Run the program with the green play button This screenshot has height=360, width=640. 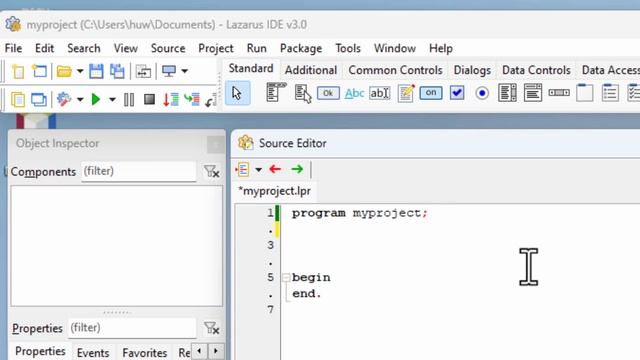(x=96, y=99)
